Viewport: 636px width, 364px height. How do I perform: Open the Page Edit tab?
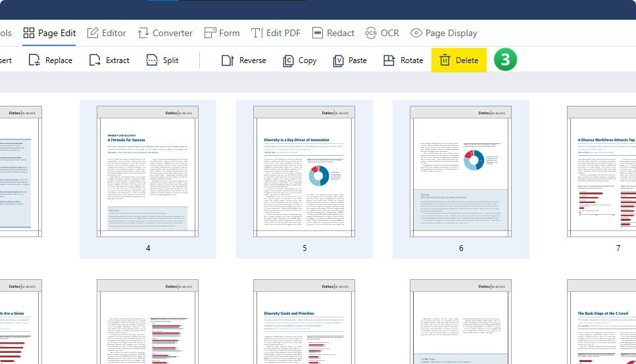coord(49,33)
